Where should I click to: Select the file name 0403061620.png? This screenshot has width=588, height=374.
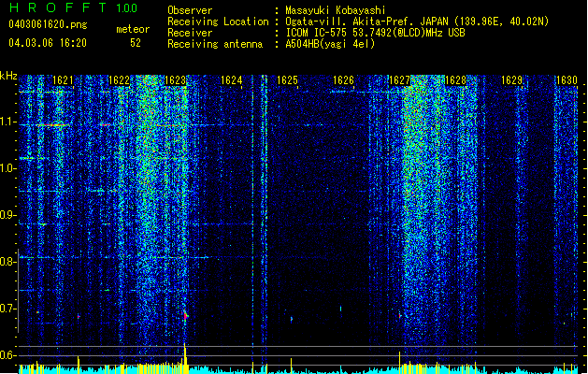[48, 24]
